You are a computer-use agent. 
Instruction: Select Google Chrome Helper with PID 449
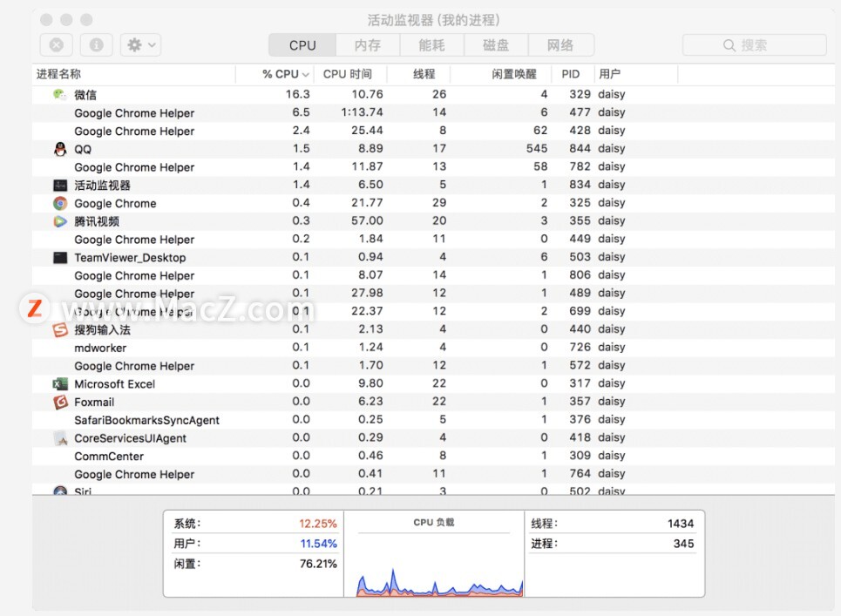(433, 239)
